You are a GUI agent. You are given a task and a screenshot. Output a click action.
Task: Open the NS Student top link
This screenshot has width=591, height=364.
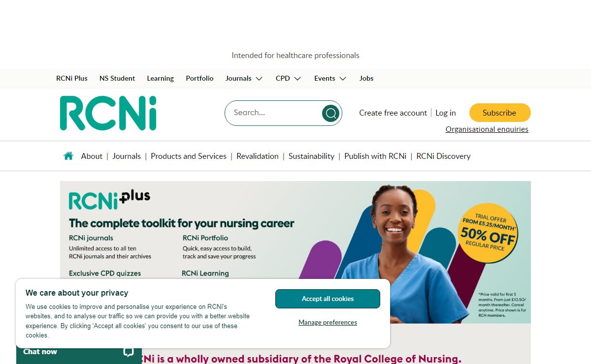117,78
